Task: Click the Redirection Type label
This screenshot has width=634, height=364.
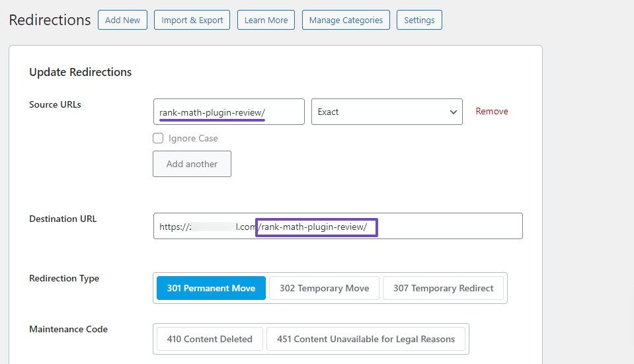Action: [x=64, y=278]
